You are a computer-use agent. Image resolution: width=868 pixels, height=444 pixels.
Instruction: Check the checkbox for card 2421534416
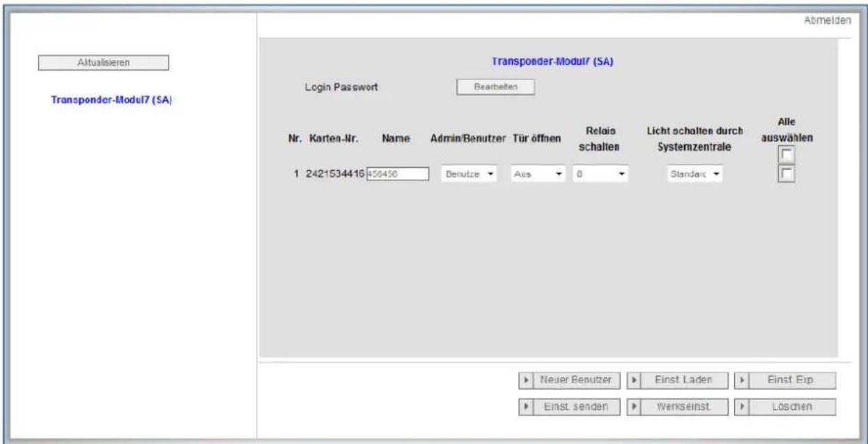(786, 174)
